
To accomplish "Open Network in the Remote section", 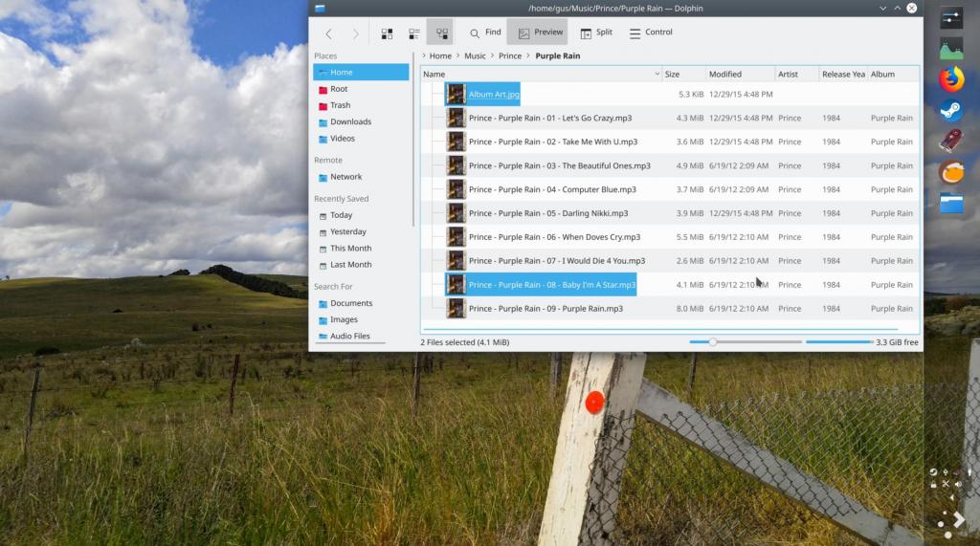I will [345, 177].
